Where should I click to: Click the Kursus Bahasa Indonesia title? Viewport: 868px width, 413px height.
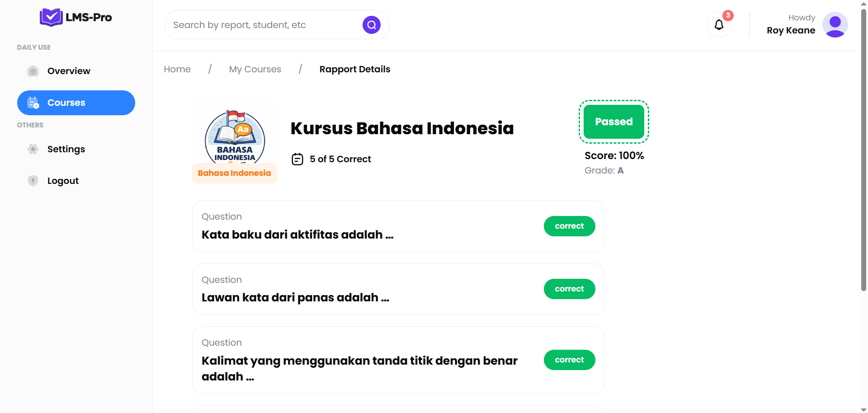(402, 128)
